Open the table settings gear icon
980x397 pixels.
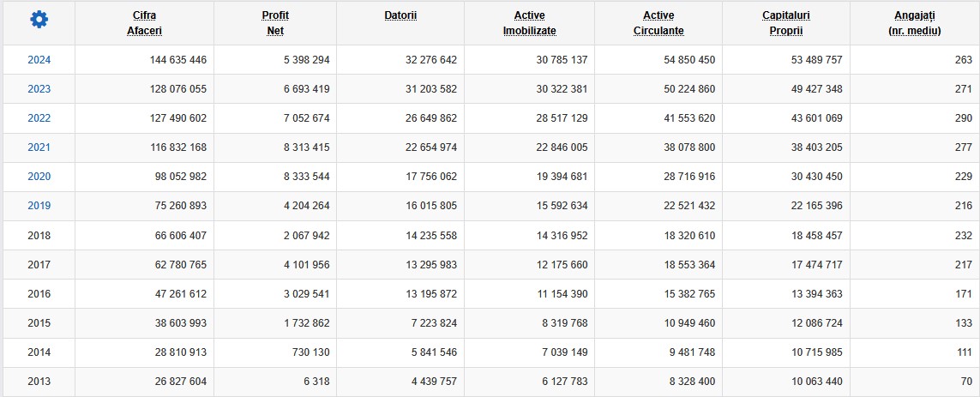point(39,20)
